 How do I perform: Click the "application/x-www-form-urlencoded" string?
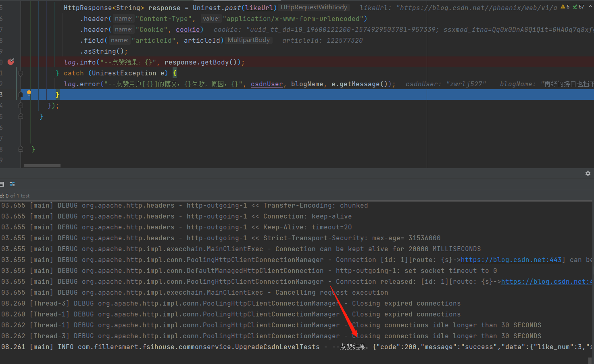[x=293, y=19]
